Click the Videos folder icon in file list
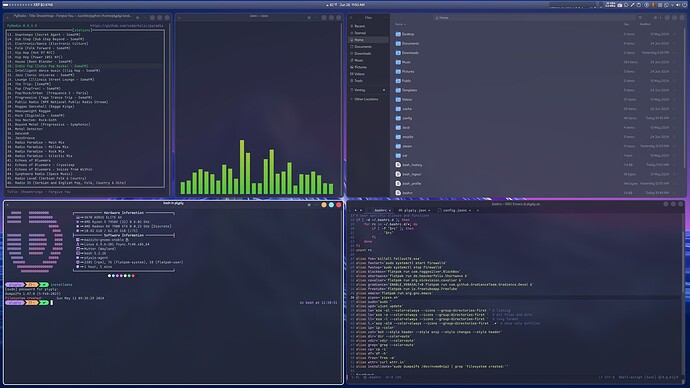690x388 pixels. 398,99
